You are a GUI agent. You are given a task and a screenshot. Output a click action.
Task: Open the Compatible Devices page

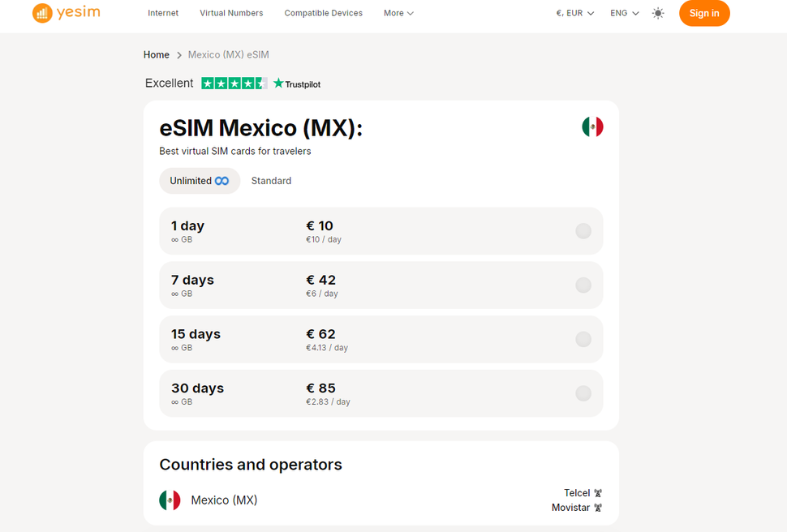tap(323, 13)
